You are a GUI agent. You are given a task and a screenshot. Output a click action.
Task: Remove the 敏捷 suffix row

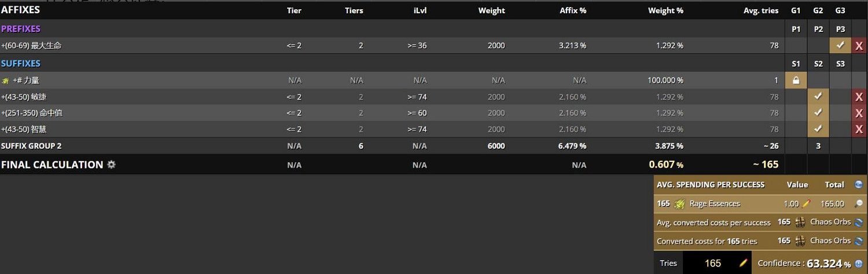859,97
